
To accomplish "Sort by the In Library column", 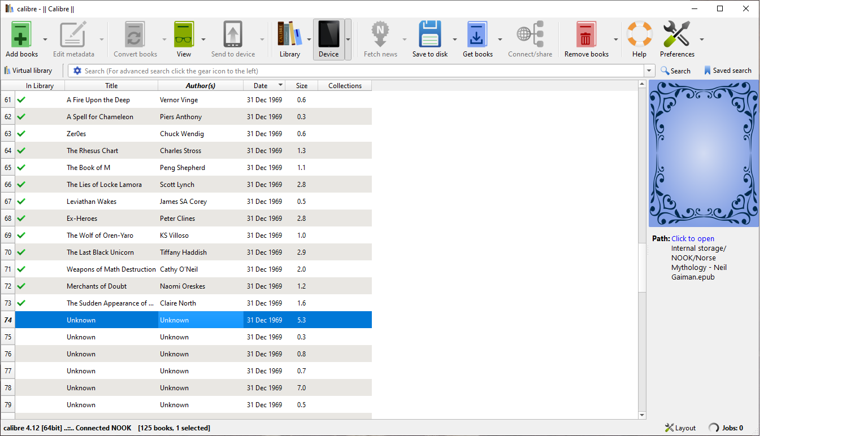I will 40,86.
